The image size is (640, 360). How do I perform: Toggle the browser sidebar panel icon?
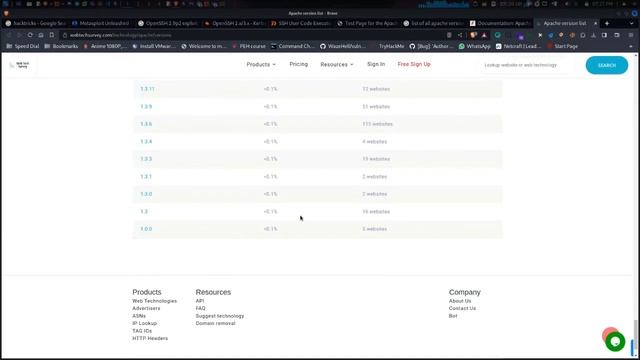(x=604, y=36)
